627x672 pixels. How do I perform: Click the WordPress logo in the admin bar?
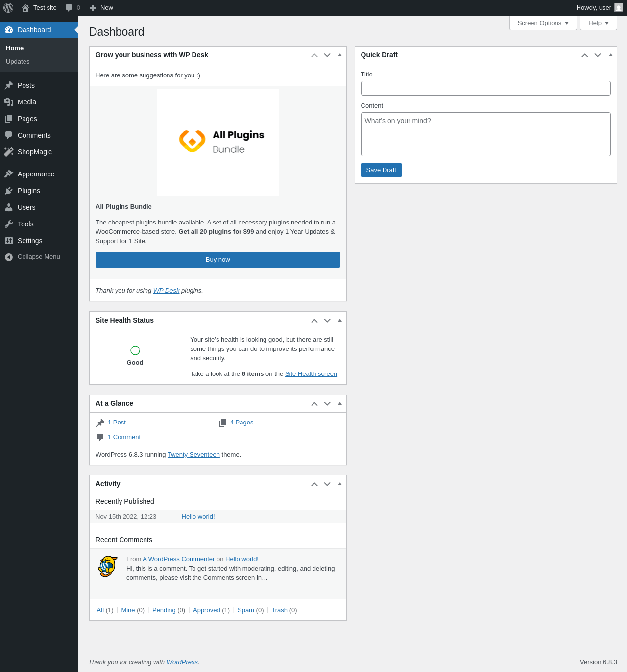click(x=8, y=8)
